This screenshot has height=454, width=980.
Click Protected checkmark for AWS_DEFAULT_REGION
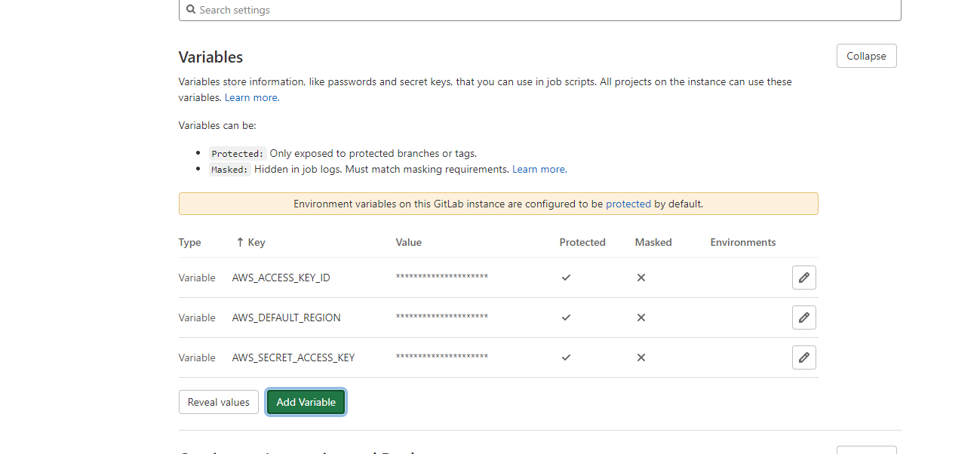[566, 317]
